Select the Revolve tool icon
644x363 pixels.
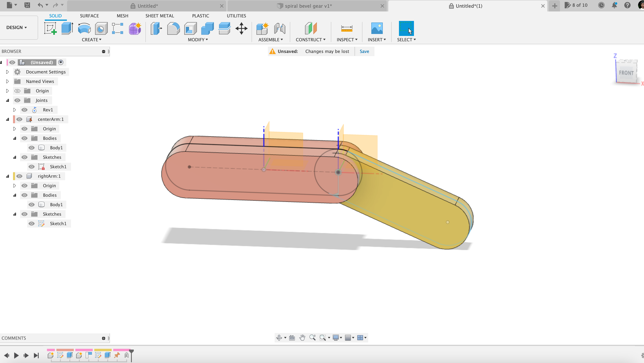click(x=84, y=28)
